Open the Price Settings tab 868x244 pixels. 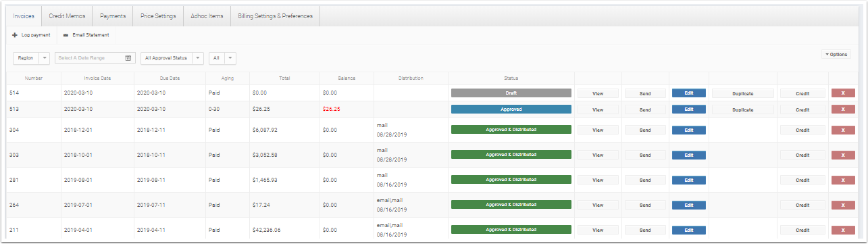click(x=158, y=16)
